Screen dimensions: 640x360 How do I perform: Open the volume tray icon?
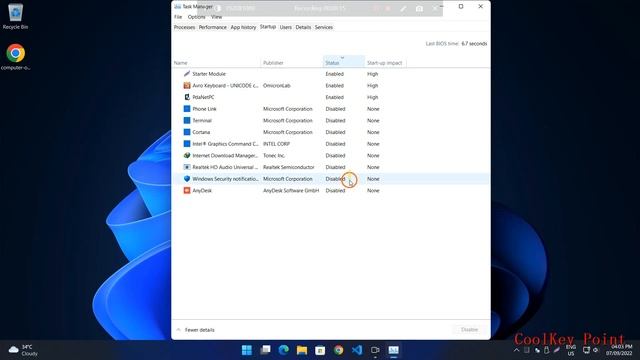pyautogui.click(x=596, y=350)
